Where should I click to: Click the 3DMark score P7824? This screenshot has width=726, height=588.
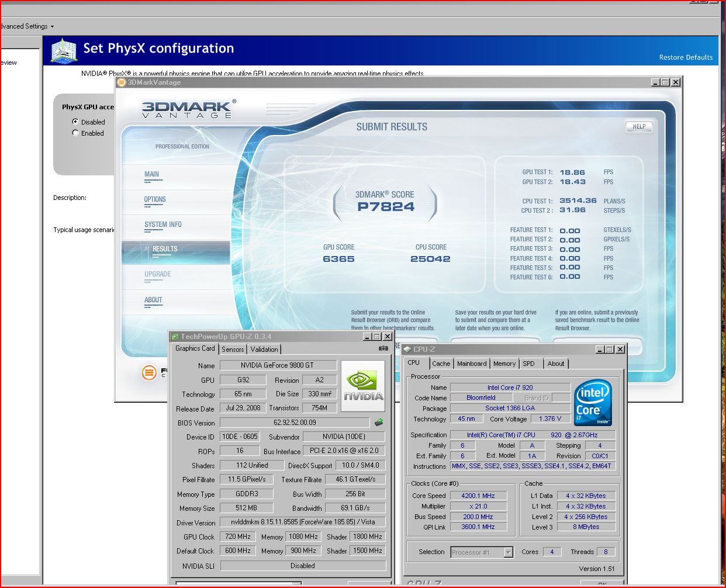coord(386,206)
